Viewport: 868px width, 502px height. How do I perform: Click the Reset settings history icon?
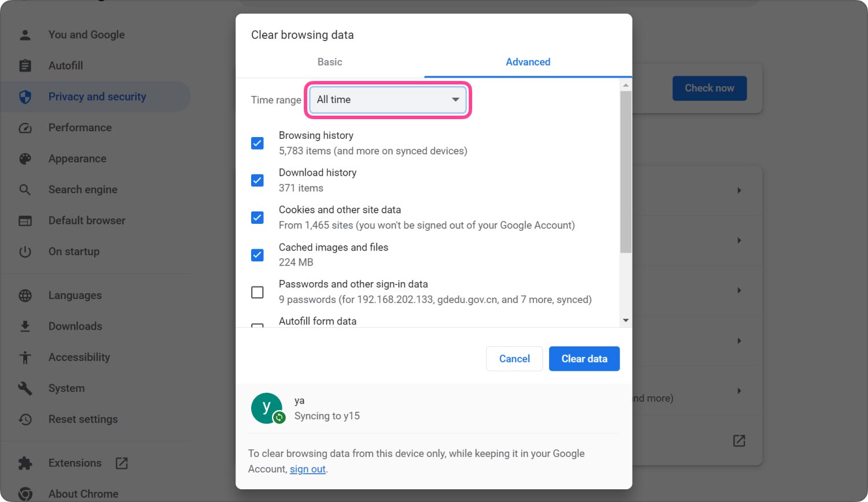(25, 419)
